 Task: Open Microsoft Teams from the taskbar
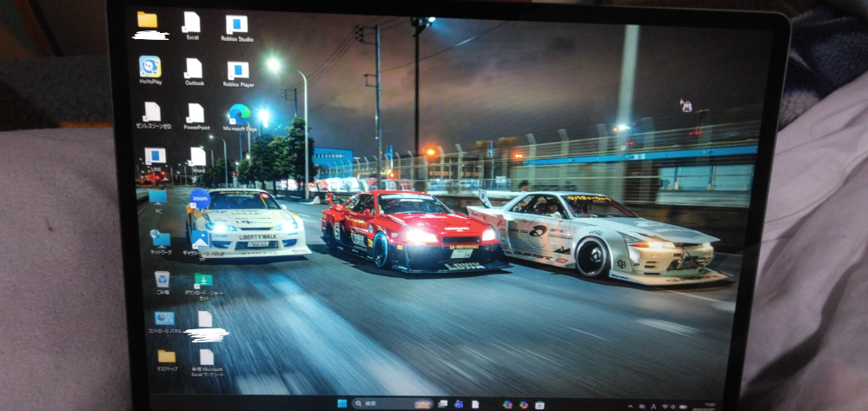point(459,404)
